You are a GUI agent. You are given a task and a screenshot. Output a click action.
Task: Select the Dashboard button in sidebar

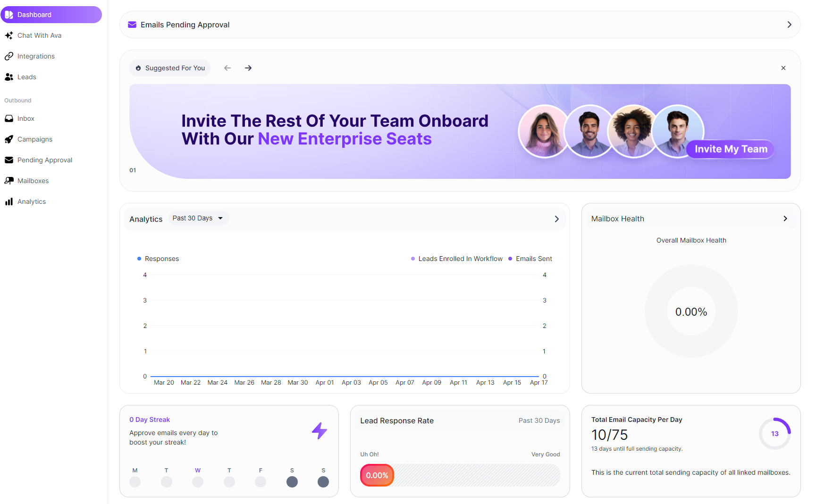point(51,15)
